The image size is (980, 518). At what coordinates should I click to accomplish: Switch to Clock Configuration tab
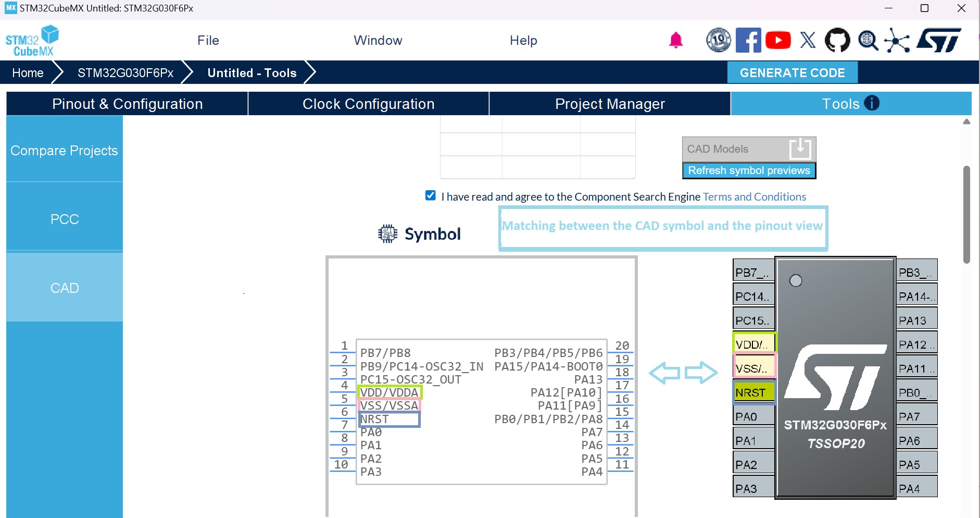pyautogui.click(x=369, y=104)
